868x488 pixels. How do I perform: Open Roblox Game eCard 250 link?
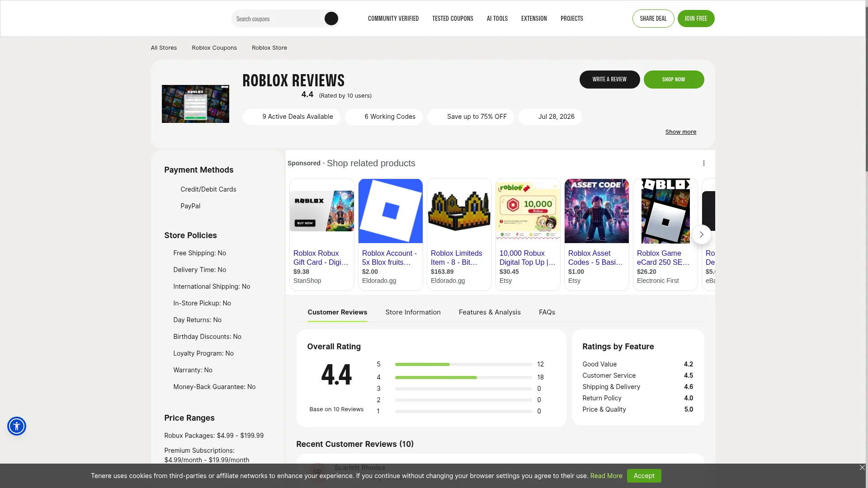(x=663, y=258)
